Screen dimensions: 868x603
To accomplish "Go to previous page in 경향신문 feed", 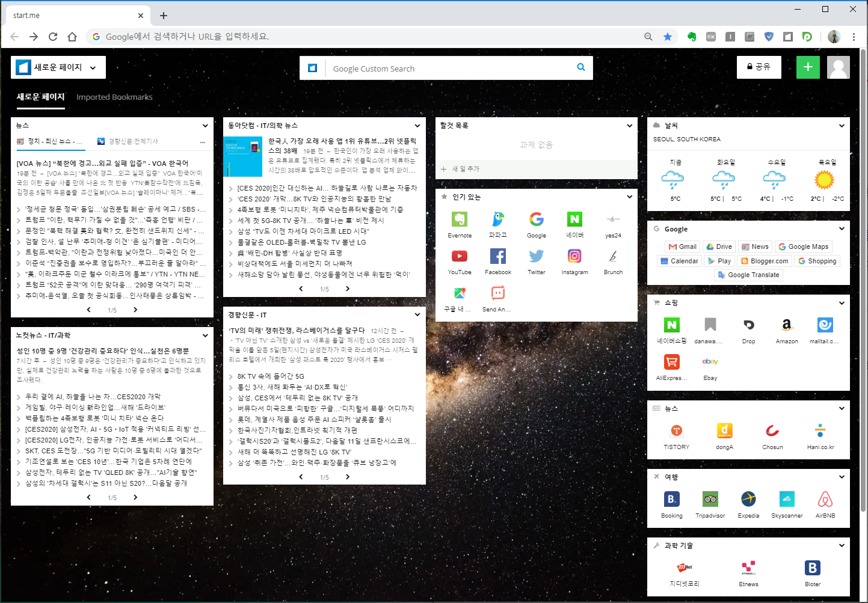I will point(301,477).
